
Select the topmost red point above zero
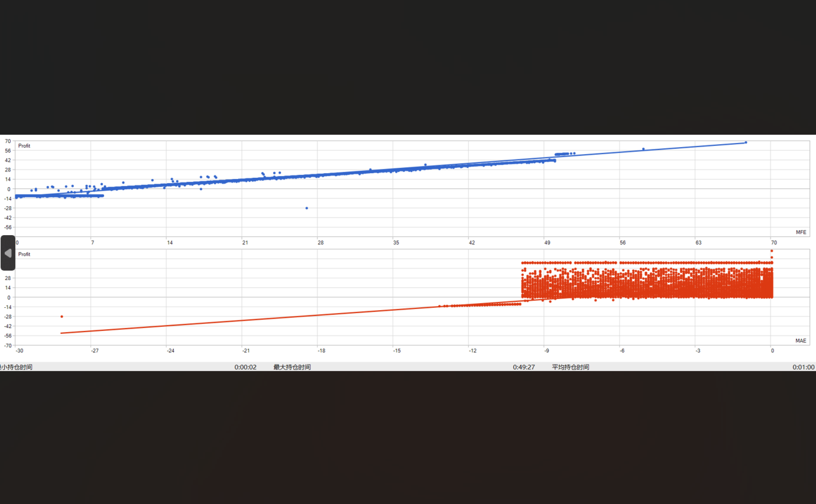pos(772,251)
